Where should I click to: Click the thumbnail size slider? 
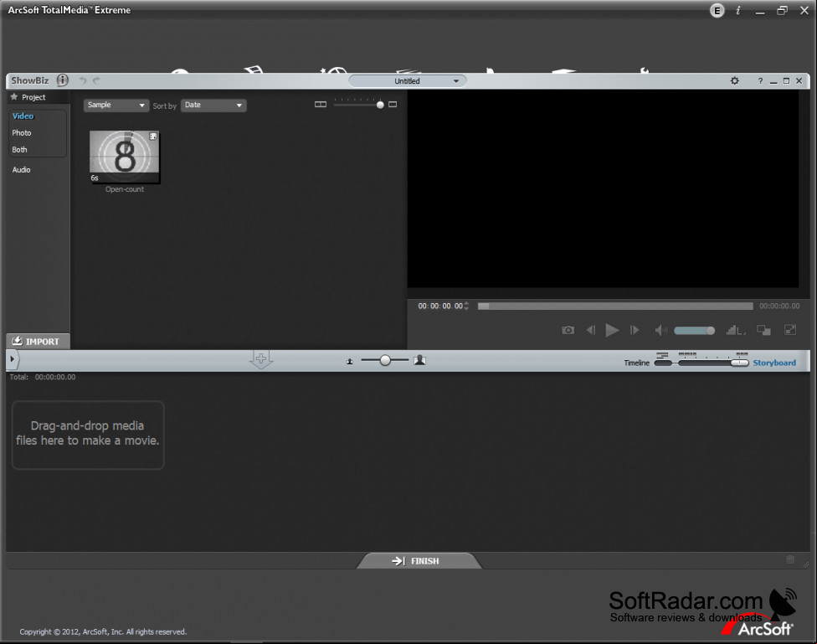point(358,105)
